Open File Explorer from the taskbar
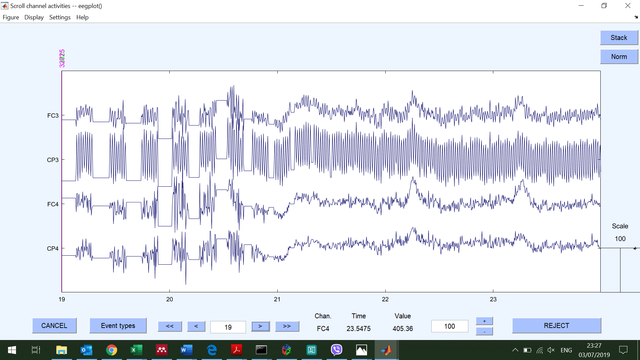The width and height of the screenshot is (640, 360). click(61, 350)
